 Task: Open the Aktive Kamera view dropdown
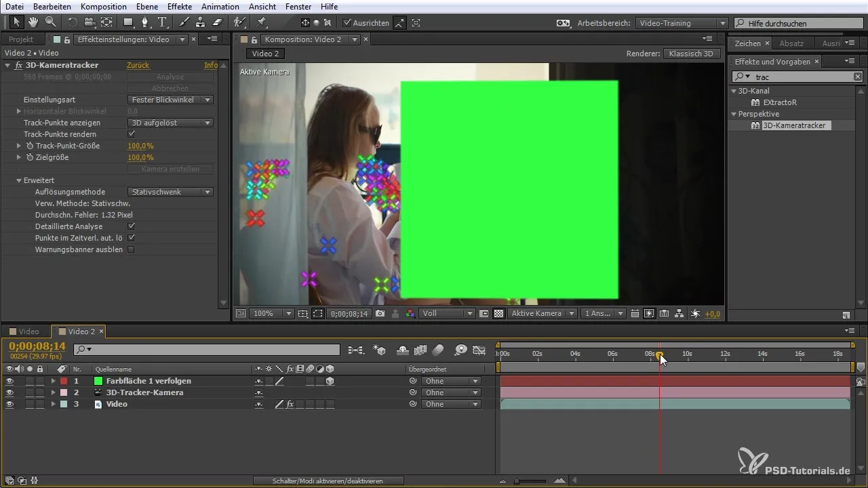pyautogui.click(x=543, y=314)
